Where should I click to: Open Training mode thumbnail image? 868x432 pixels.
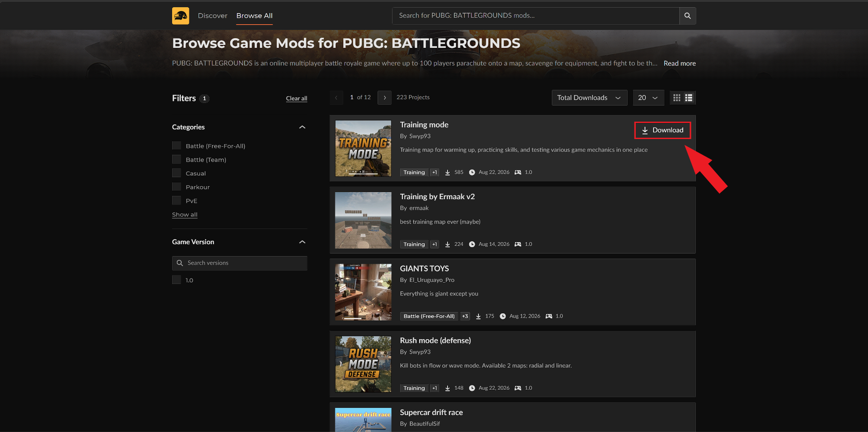click(363, 148)
